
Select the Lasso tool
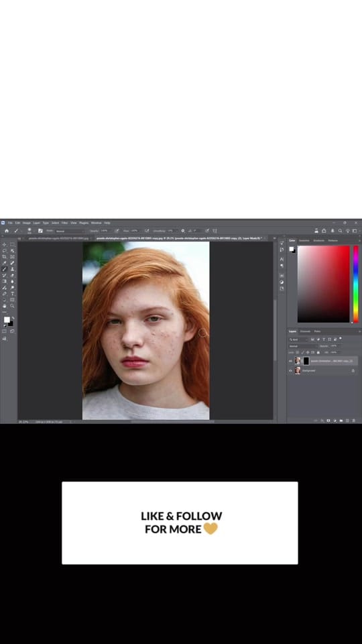5,250
